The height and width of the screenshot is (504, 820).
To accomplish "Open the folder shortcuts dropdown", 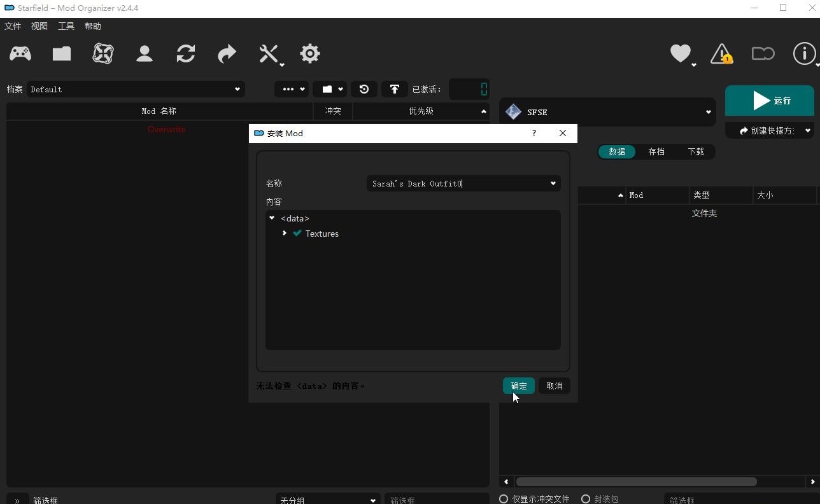I will pos(330,89).
